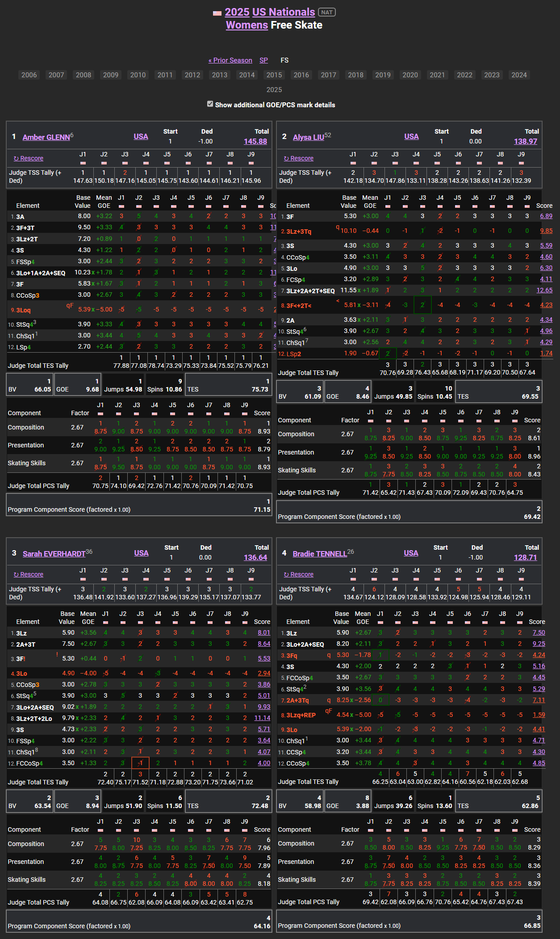
Task: Click the NAT badge next to the event title
Action: pyautogui.click(x=326, y=13)
